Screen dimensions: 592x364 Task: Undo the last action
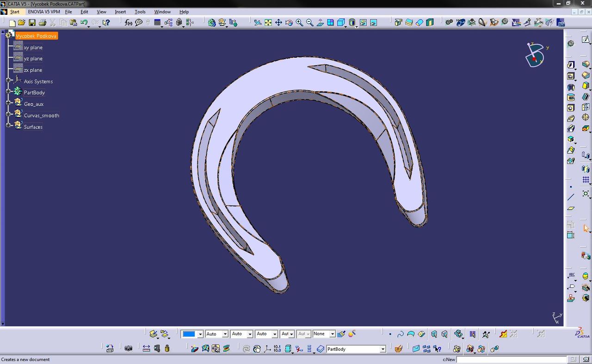point(84,23)
